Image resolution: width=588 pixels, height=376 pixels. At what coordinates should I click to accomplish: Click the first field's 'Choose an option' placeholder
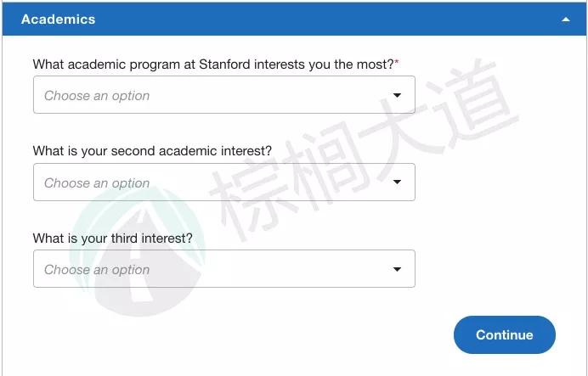point(97,96)
